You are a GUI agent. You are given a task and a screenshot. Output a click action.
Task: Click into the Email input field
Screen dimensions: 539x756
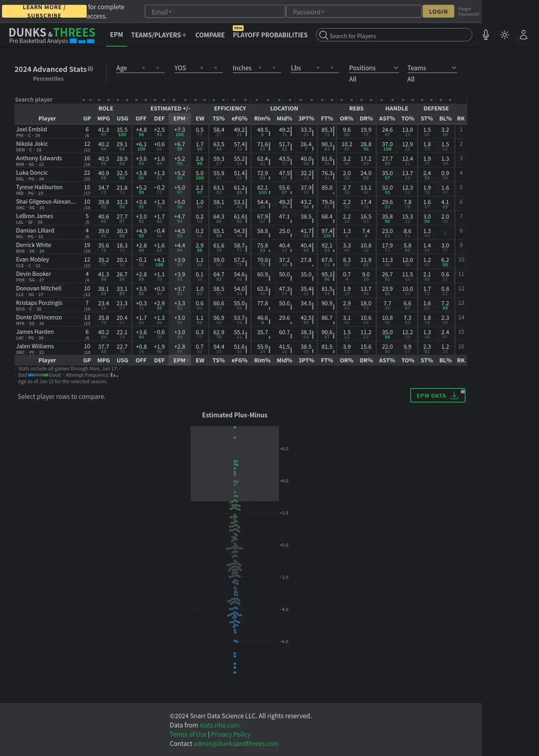point(215,12)
